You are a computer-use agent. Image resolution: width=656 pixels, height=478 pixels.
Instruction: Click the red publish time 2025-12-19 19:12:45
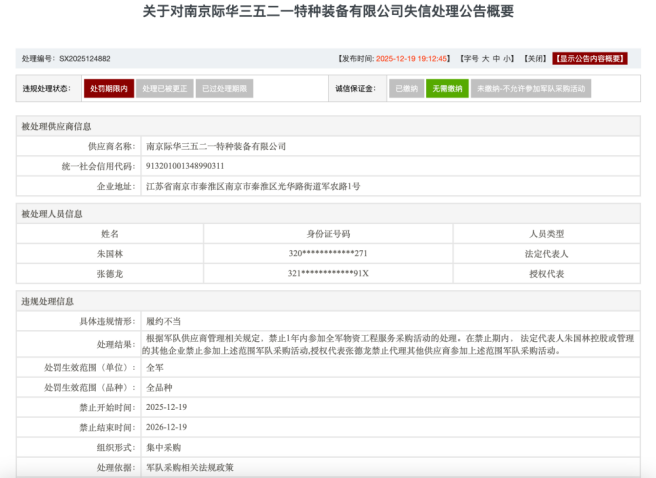coord(411,58)
